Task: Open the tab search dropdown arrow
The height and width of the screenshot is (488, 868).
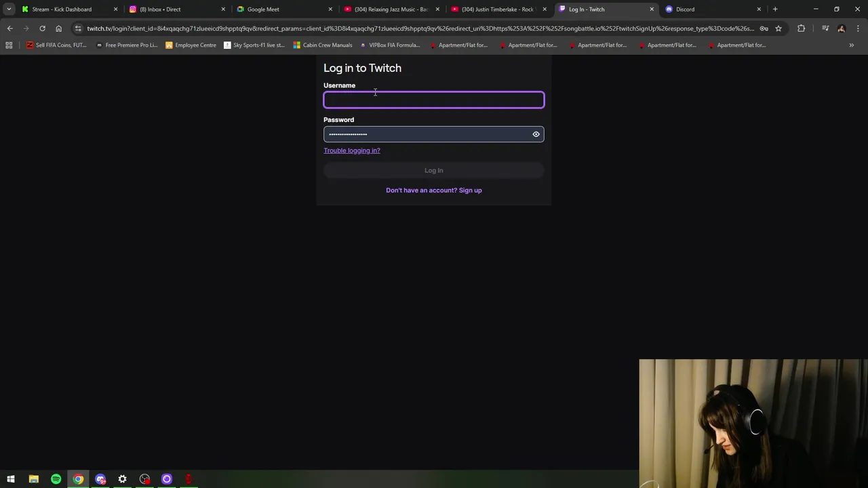Action: tap(9, 9)
